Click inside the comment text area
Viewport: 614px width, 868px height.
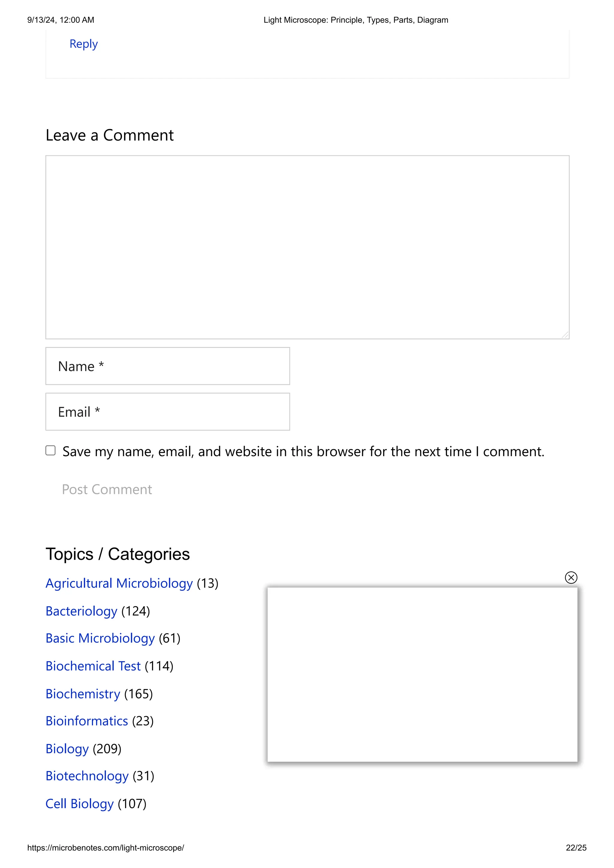307,247
